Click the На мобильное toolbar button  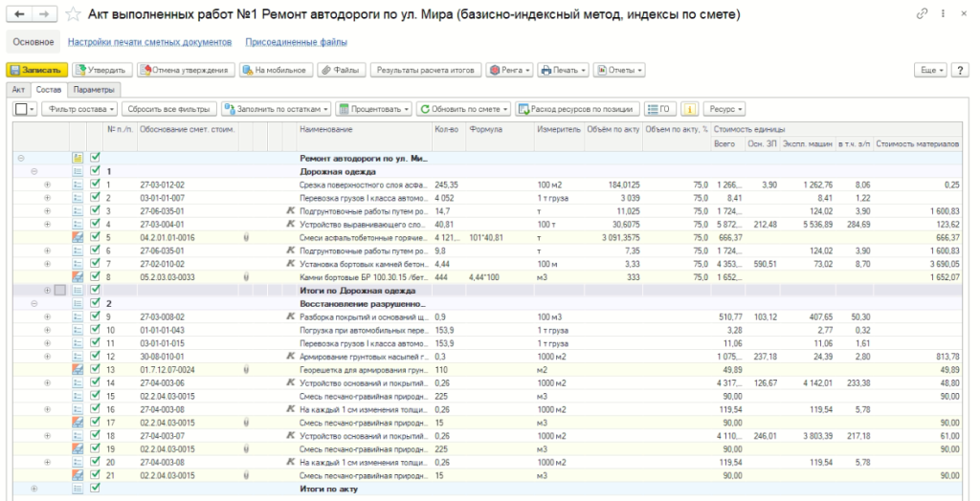coord(275,70)
